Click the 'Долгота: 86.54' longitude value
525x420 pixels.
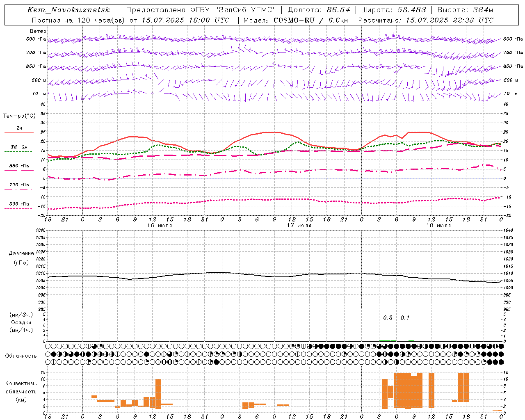pos(319,10)
